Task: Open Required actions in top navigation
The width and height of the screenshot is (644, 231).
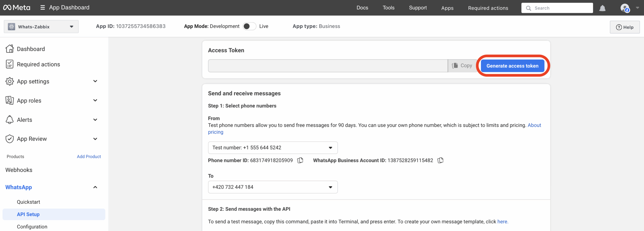Action: click(x=488, y=8)
